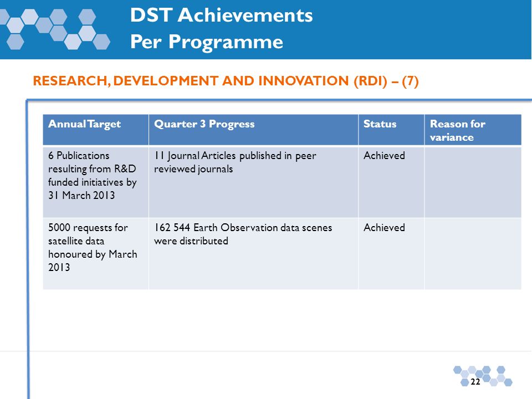Select the "5000 requests for satellite data" cell

coord(96,254)
